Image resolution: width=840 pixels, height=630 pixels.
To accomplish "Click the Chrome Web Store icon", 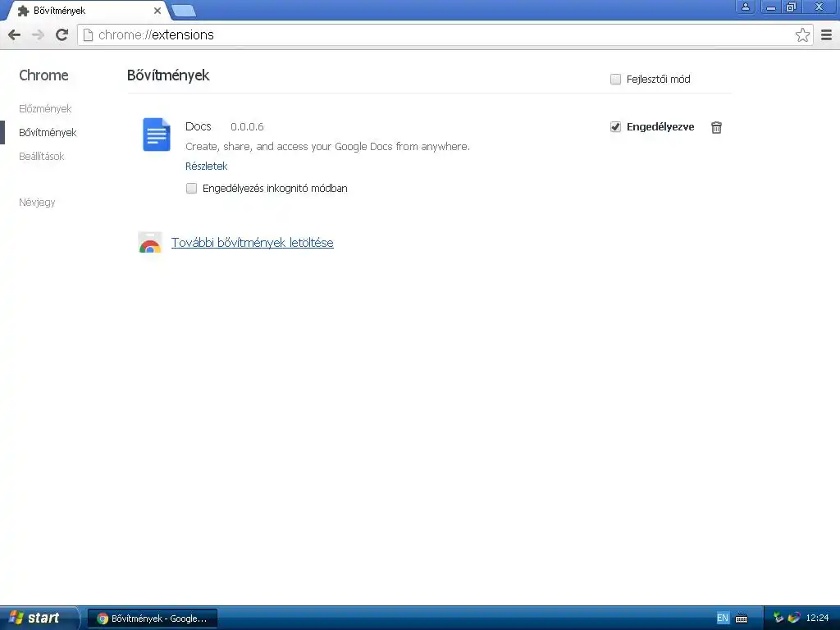I will (x=150, y=243).
